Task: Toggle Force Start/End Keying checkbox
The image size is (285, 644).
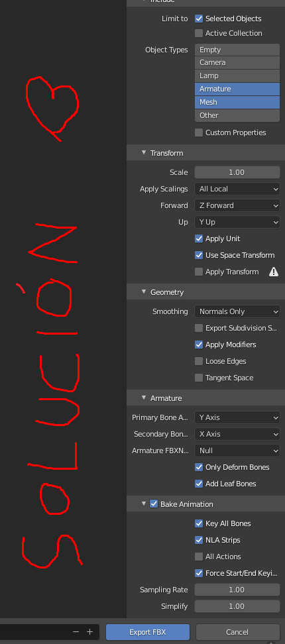Action: 199,573
